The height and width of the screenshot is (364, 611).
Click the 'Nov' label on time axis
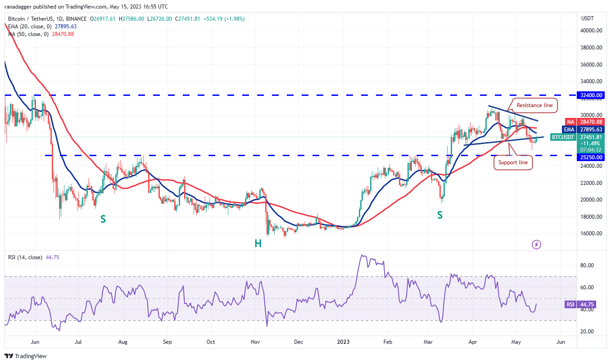[x=255, y=342]
